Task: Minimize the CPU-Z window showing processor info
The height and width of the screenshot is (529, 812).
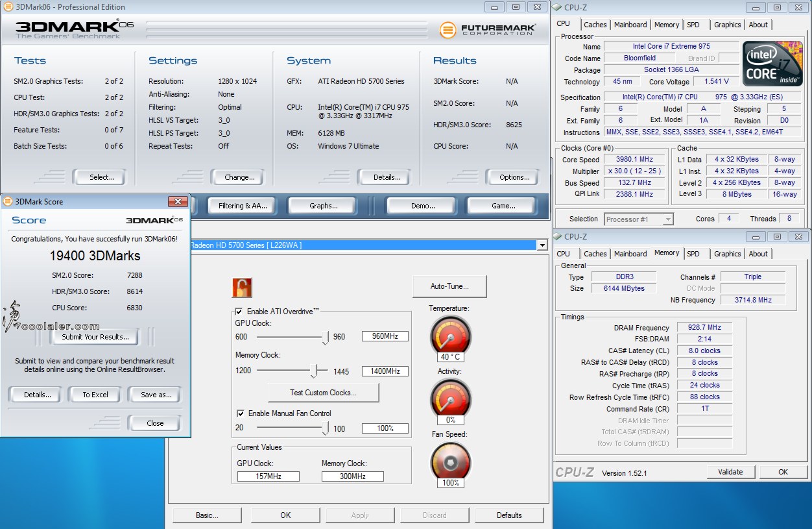Action: (x=756, y=7)
